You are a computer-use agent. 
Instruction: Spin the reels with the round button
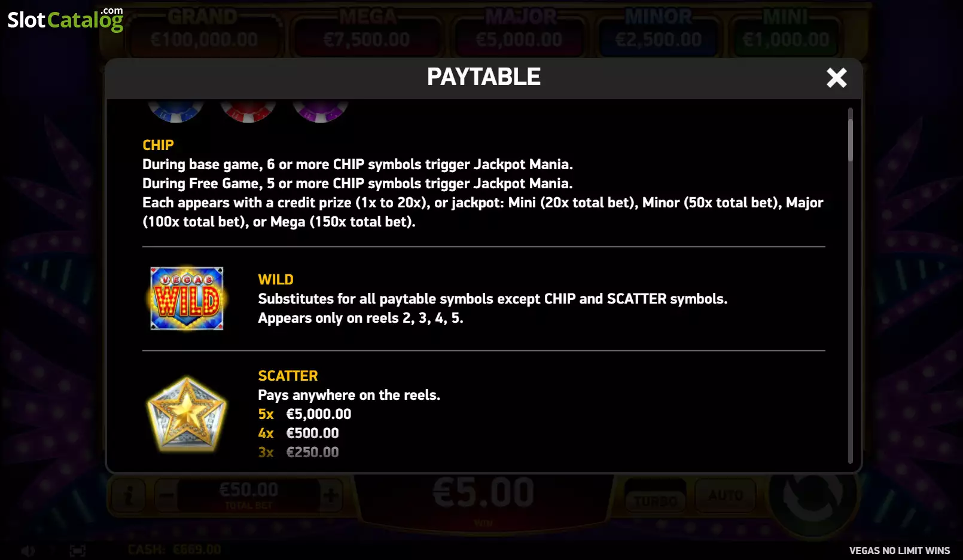point(813,494)
